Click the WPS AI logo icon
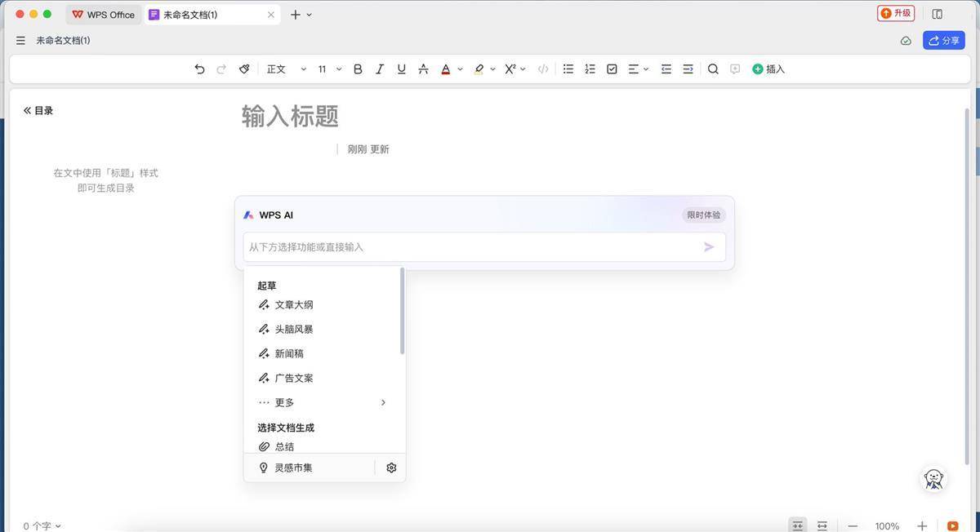 248,215
